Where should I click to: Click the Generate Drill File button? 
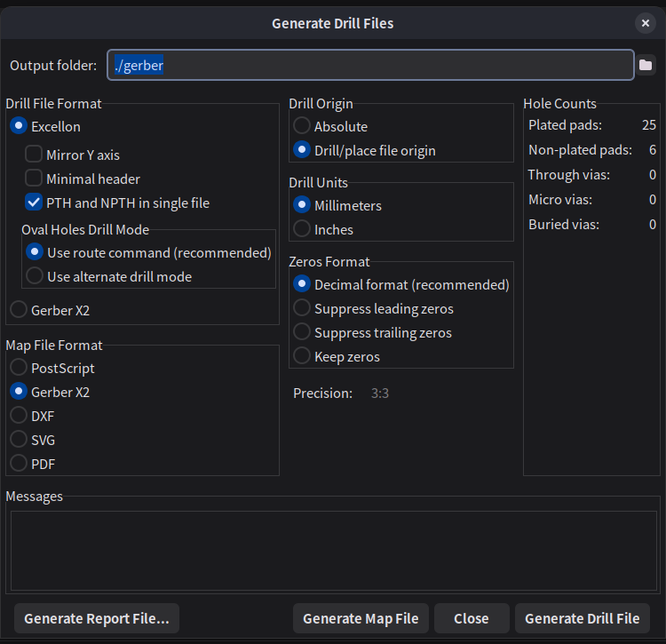pos(582,618)
